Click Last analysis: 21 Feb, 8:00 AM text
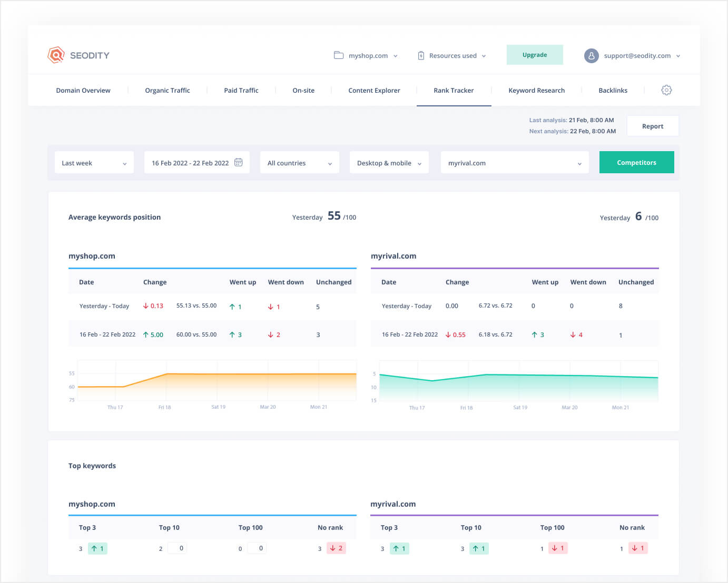This screenshot has width=728, height=583. click(572, 120)
